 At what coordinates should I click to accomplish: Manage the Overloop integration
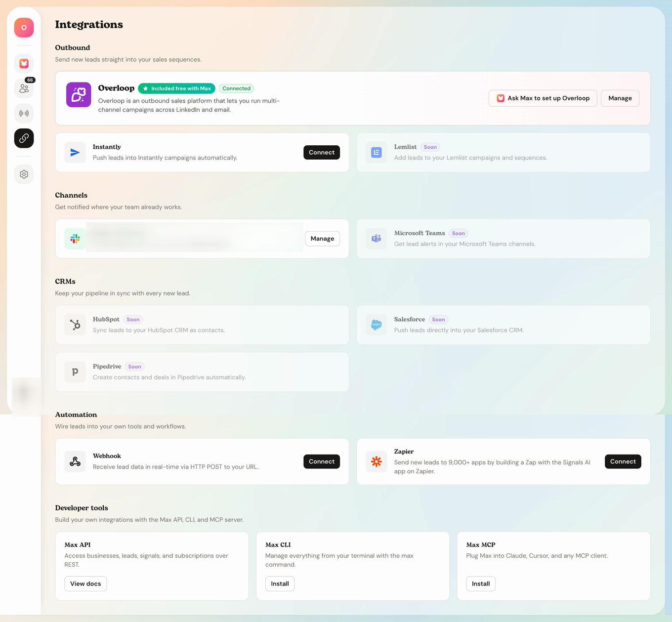click(x=620, y=98)
